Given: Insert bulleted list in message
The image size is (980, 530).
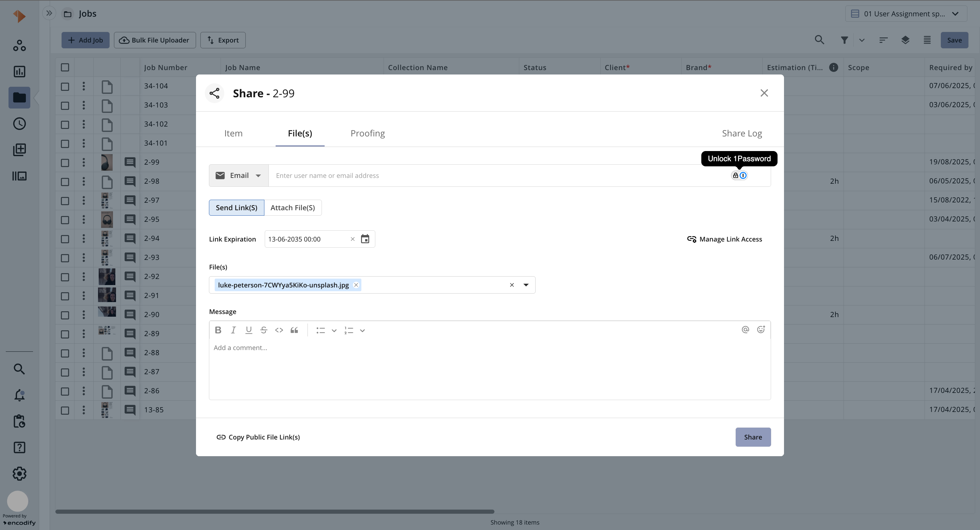Looking at the screenshot, I should [321, 330].
